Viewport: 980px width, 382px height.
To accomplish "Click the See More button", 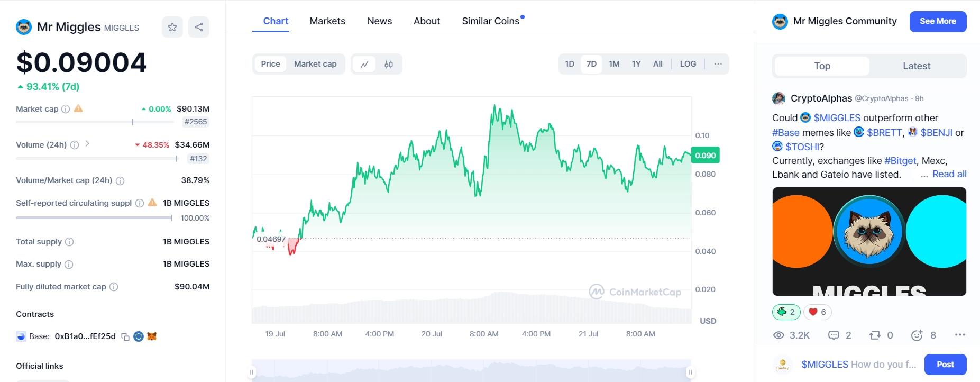I will 938,22.
